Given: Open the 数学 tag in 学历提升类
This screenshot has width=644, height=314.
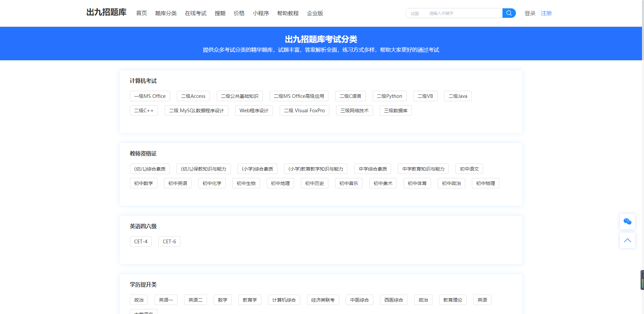Looking at the screenshot, I should [223, 300].
